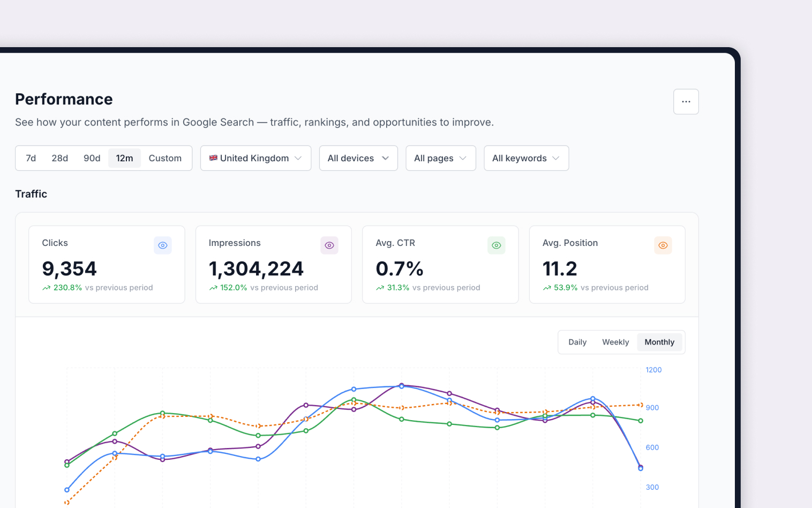This screenshot has width=812, height=508.
Task: Expand the All devices dropdown
Action: 358,158
